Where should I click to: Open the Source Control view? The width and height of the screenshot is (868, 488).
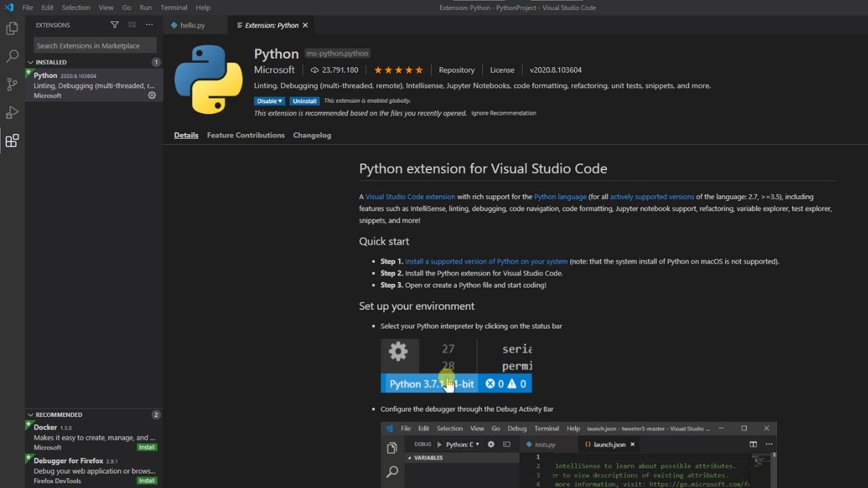(x=12, y=84)
